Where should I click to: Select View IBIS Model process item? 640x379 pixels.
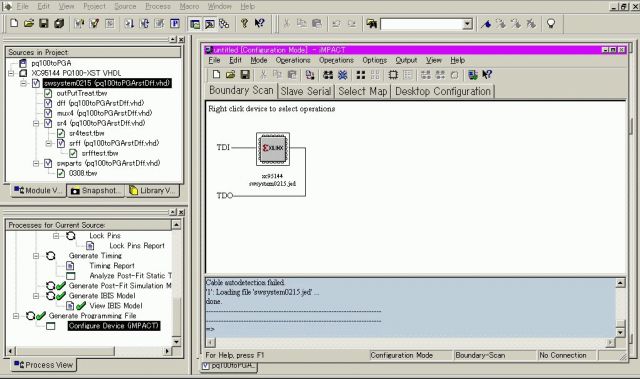click(116, 306)
